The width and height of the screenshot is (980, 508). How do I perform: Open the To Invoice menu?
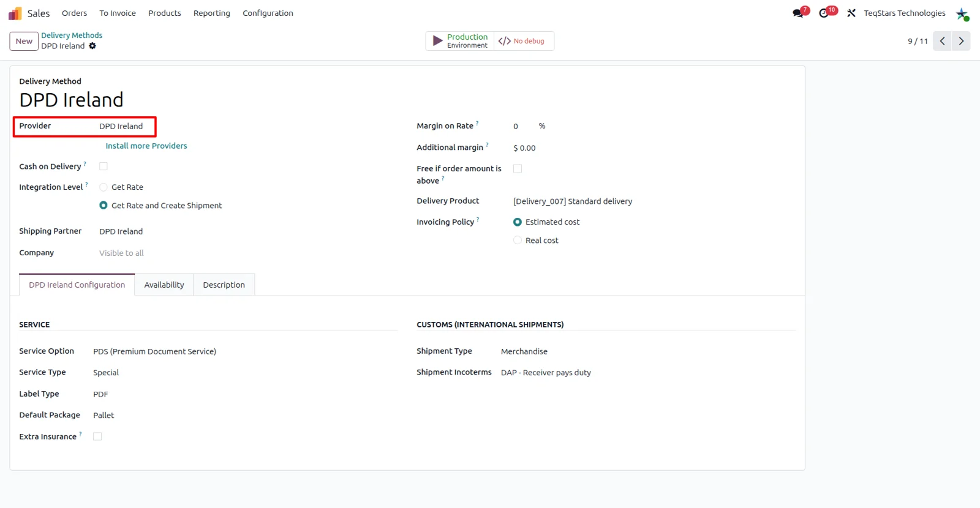point(118,13)
